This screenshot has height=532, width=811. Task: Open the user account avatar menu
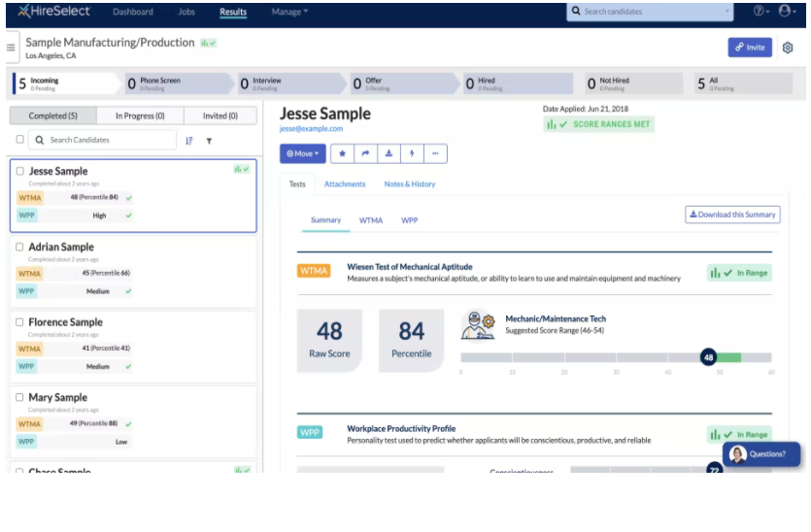[787, 11]
